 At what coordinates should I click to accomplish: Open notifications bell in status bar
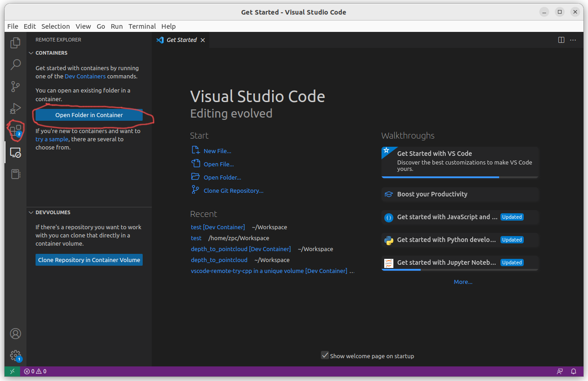tap(574, 371)
